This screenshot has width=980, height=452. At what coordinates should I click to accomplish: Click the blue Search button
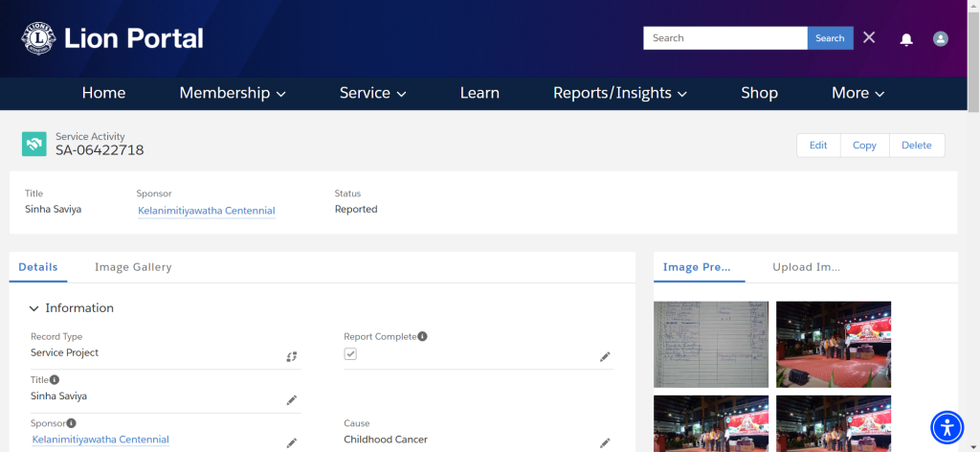(830, 38)
